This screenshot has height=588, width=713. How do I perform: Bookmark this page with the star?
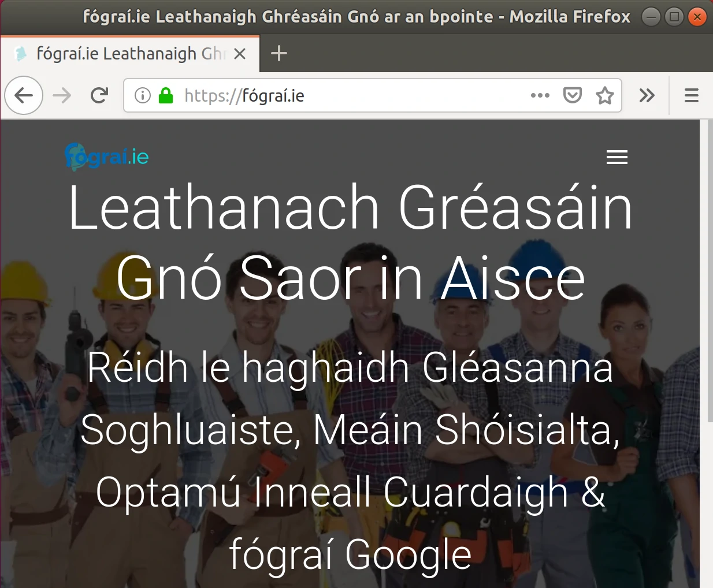(x=605, y=95)
